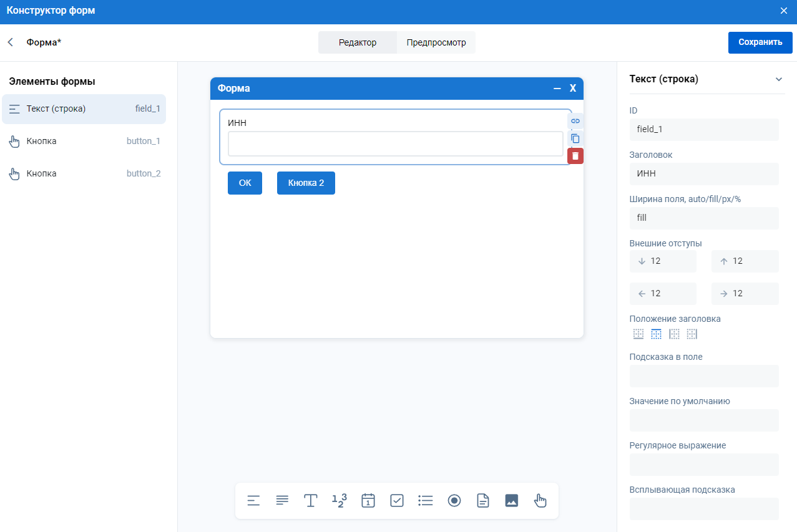Click the Кнопка 2 button on the form

coord(306,183)
